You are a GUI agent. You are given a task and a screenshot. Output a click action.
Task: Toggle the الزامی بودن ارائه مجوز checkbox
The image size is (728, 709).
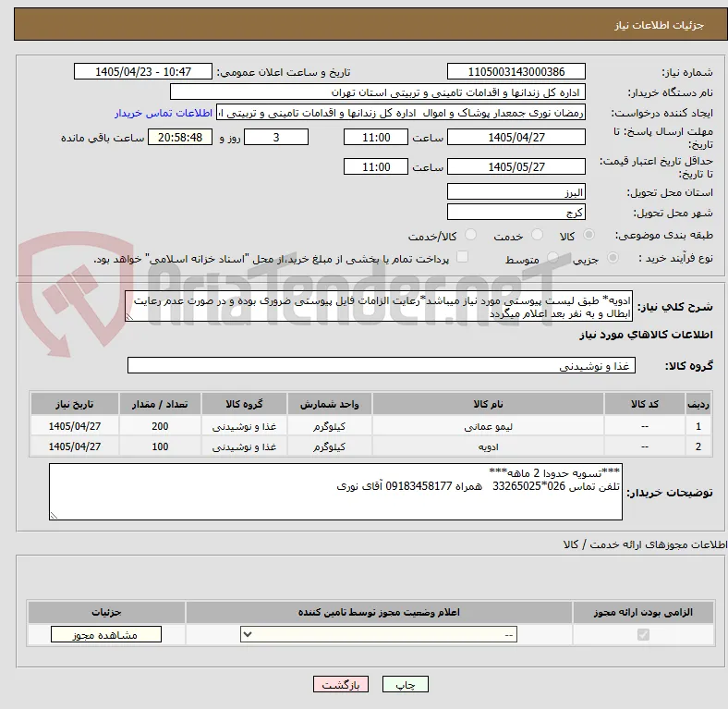643,634
